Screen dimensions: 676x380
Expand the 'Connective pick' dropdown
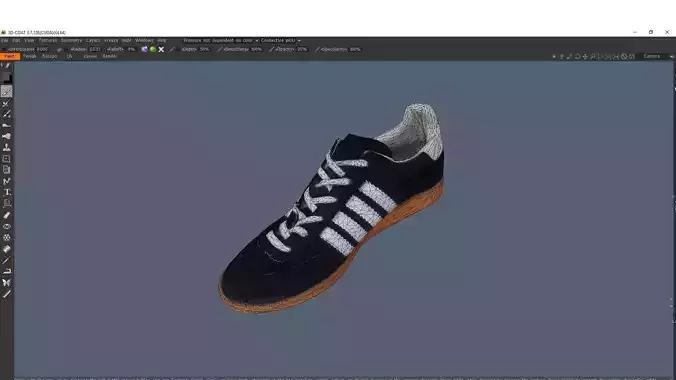(280, 41)
